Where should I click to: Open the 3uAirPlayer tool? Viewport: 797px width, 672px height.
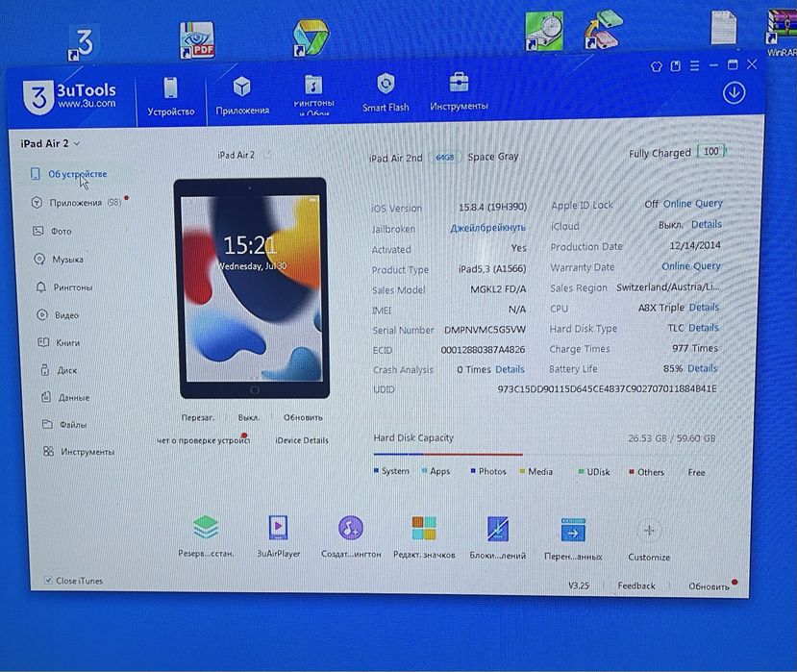(x=279, y=535)
